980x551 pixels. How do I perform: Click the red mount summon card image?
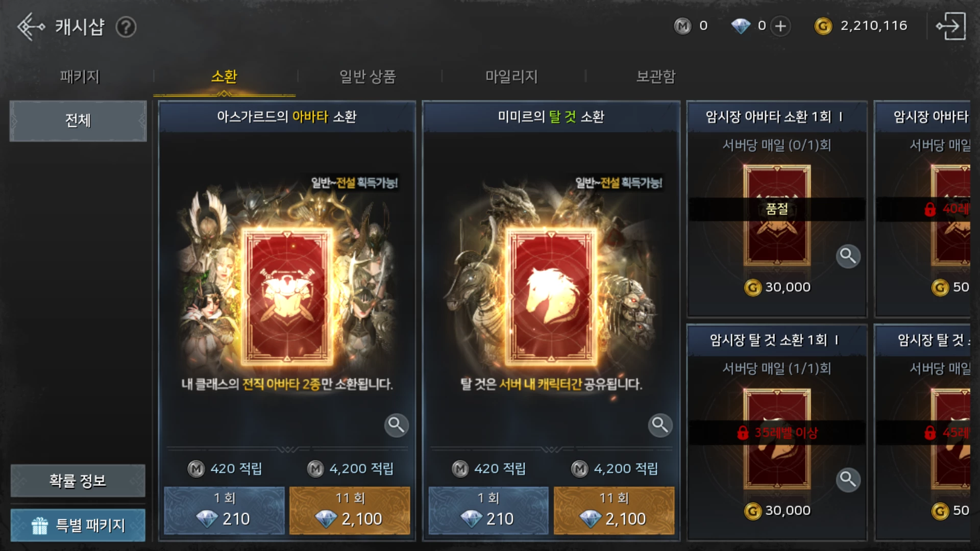coord(551,297)
